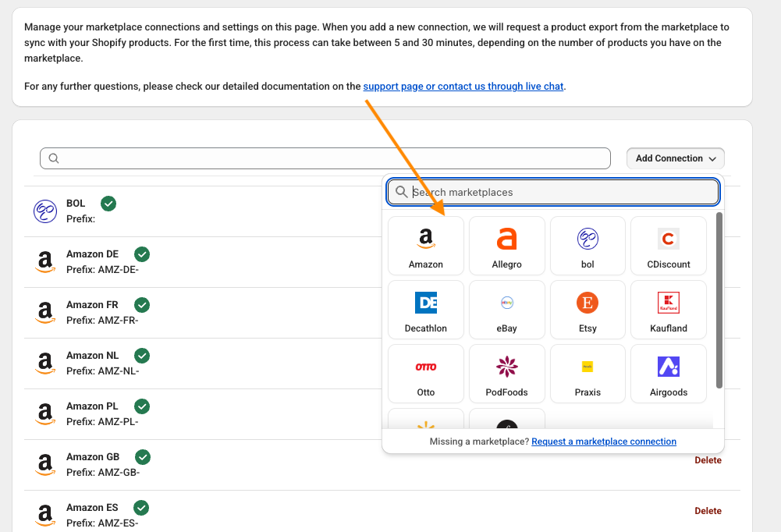Image resolution: width=781 pixels, height=532 pixels.
Task: Choose the PodFoods marketplace tile
Action: pyautogui.click(x=506, y=374)
